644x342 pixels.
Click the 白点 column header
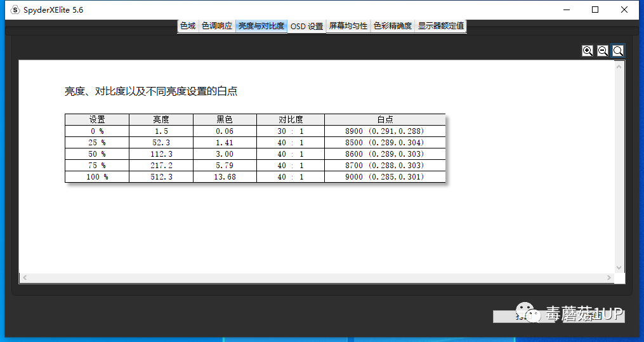pos(385,119)
